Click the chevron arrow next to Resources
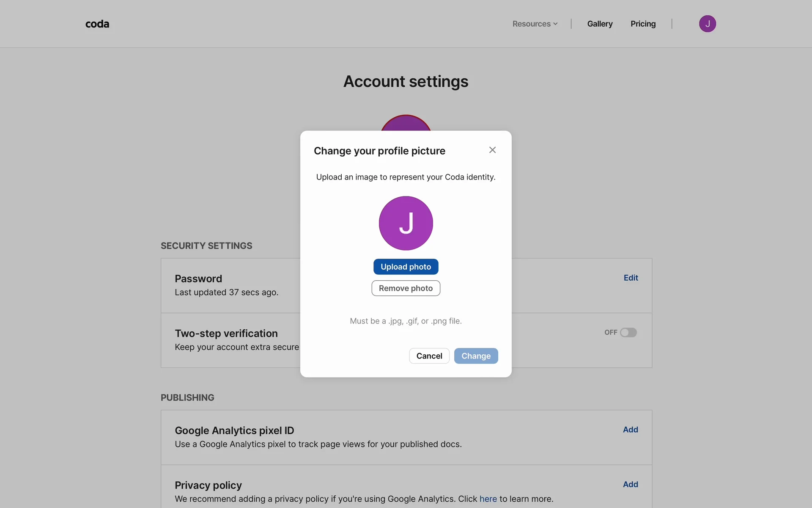The image size is (812, 508). [x=555, y=24]
